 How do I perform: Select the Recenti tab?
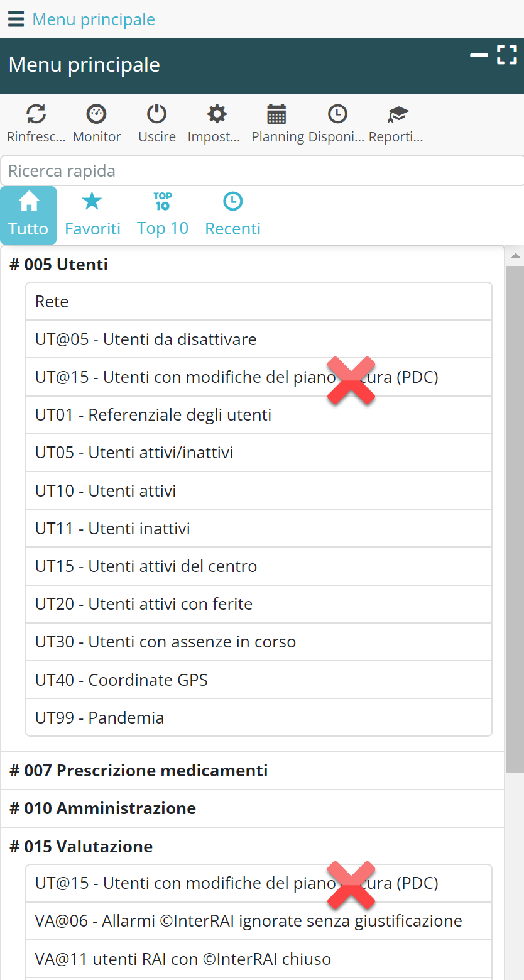pos(232,215)
